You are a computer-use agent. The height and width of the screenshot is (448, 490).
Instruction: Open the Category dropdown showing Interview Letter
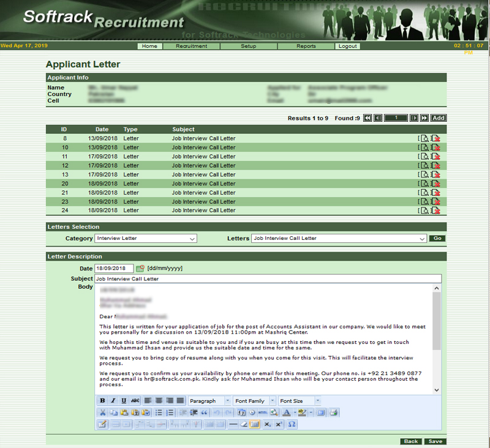point(145,239)
